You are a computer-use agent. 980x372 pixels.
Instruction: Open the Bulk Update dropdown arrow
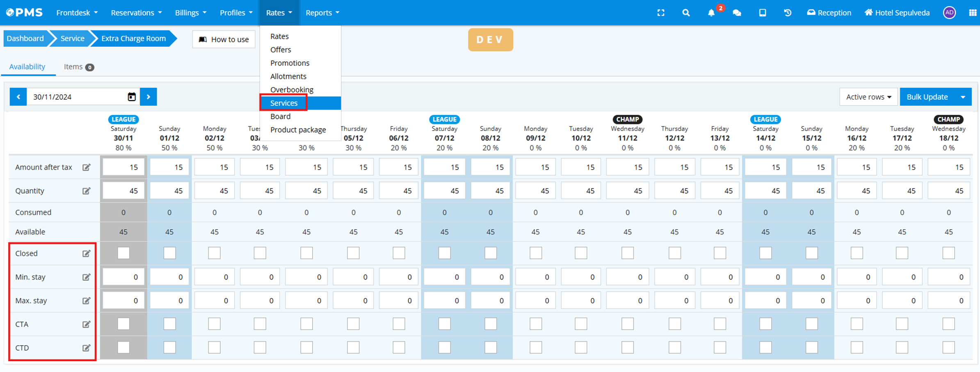click(x=963, y=97)
